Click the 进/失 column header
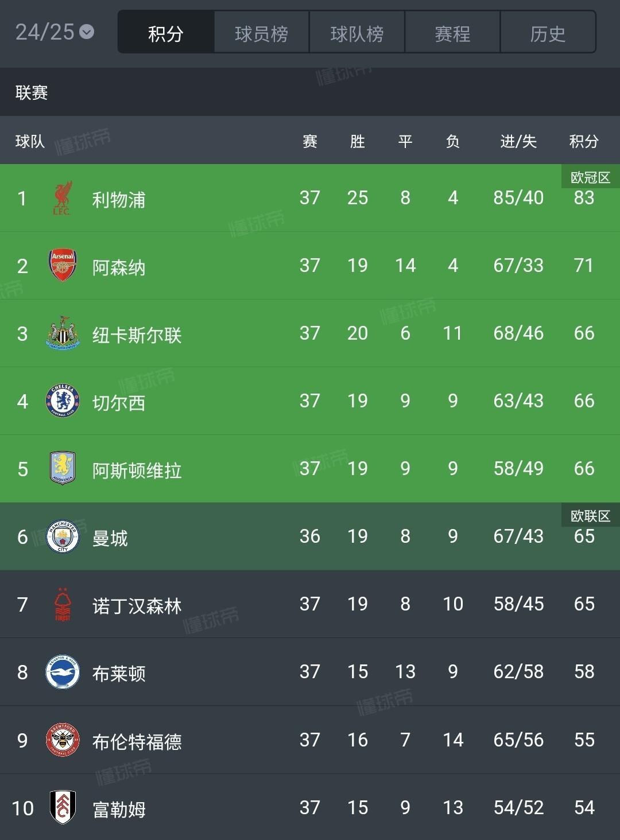Viewport: 620px width, 840px height. click(x=518, y=141)
